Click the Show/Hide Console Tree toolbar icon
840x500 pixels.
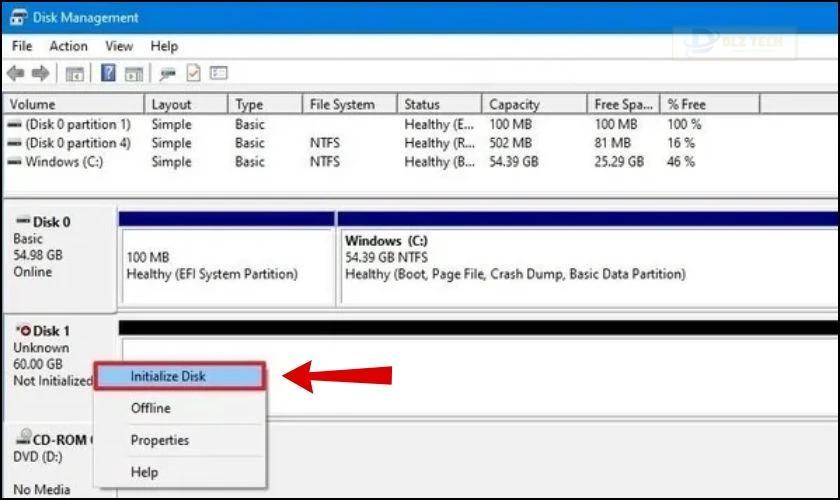pos(74,73)
